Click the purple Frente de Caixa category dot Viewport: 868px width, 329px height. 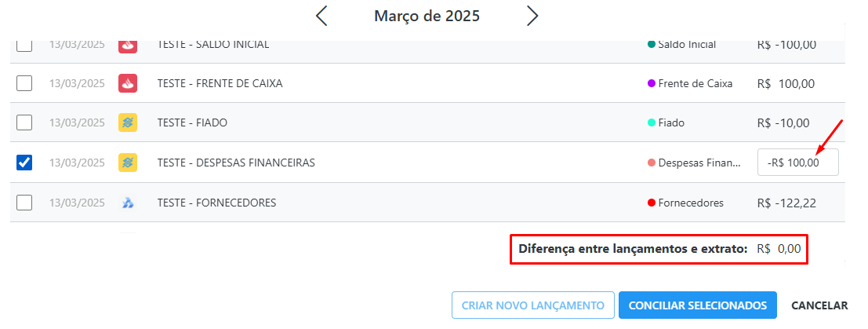[652, 84]
